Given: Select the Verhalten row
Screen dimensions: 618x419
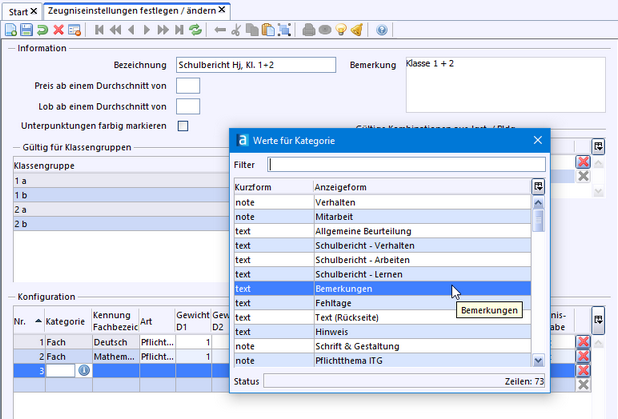Looking at the screenshot, I should click(x=383, y=202).
